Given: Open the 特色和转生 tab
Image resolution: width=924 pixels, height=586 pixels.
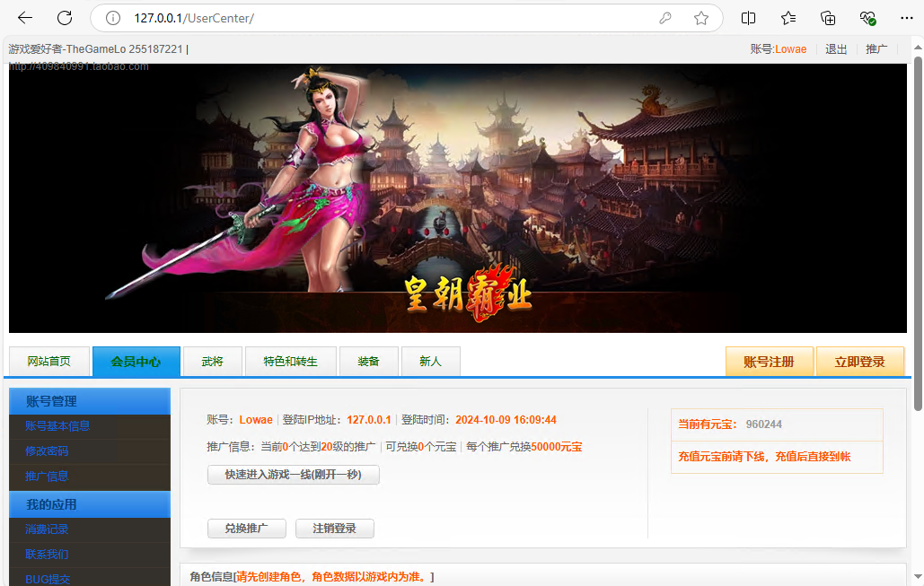Looking at the screenshot, I should (291, 361).
